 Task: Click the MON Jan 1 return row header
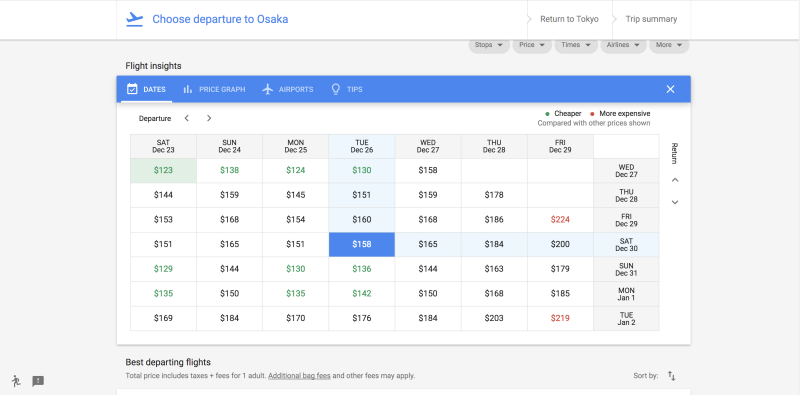coord(626,294)
